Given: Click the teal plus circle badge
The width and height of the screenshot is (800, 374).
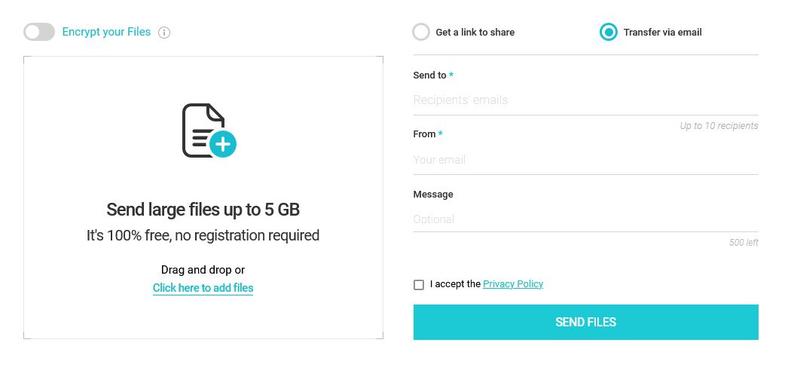Looking at the screenshot, I should [x=222, y=144].
